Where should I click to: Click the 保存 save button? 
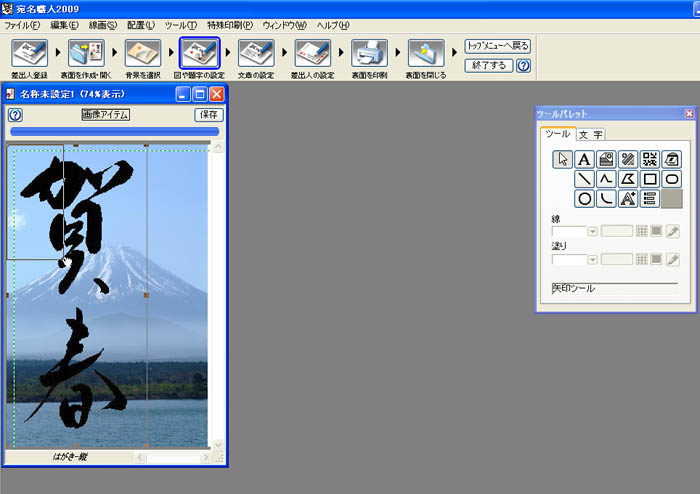point(208,115)
